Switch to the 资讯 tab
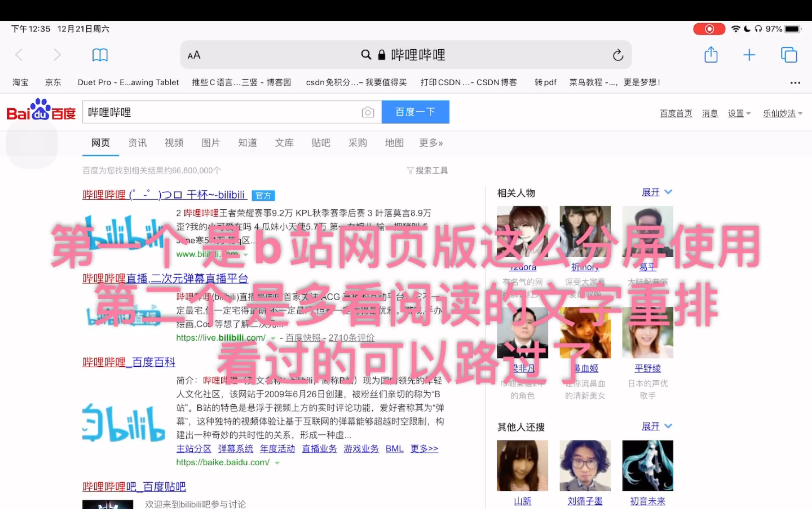Screen dimensions: 812x509 [x=137, y=143]
